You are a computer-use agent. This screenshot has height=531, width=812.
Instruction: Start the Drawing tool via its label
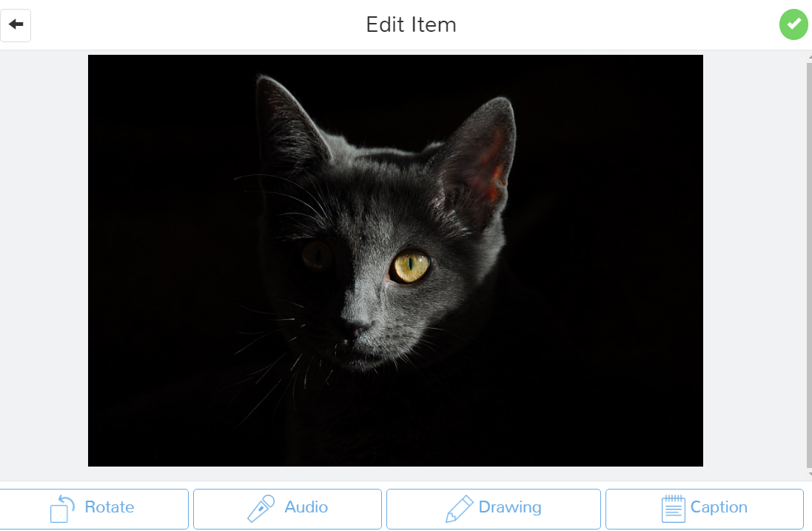[510, 507]
